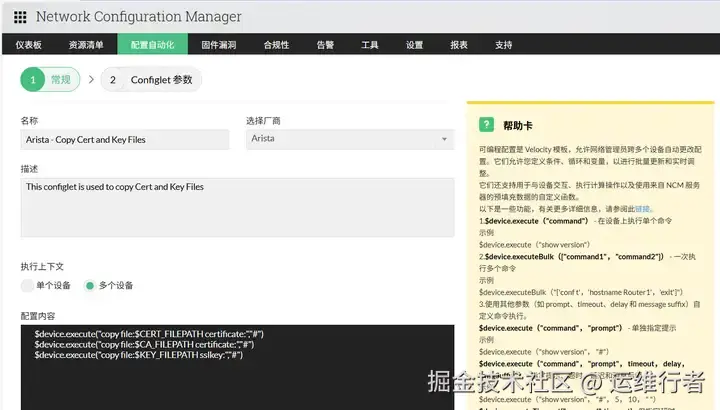Click the KEY_FILEPATH sslkey command line
Image resolution: width=720 pixels, height=410 pixels.
[x=139, y=355]
